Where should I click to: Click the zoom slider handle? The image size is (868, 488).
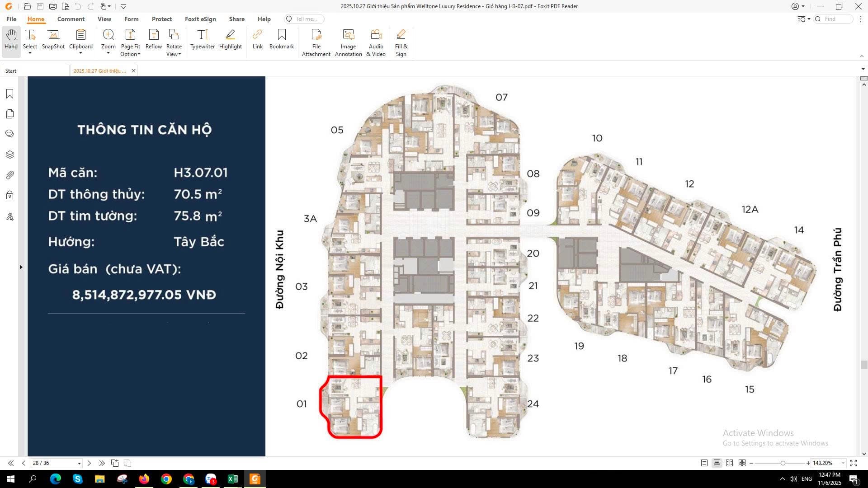pyautogui.click(x=783, y=463)
